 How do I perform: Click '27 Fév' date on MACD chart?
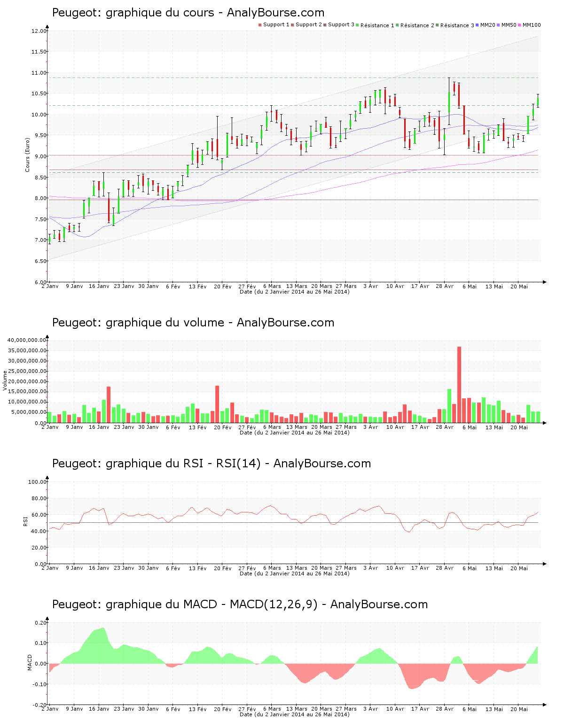point(247,709)
